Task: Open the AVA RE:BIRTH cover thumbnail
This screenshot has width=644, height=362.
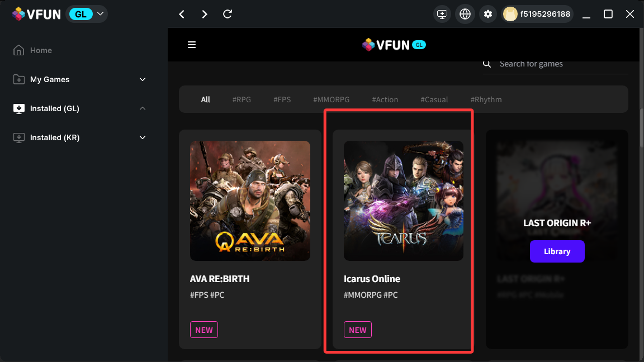Action: click(250, 201)
